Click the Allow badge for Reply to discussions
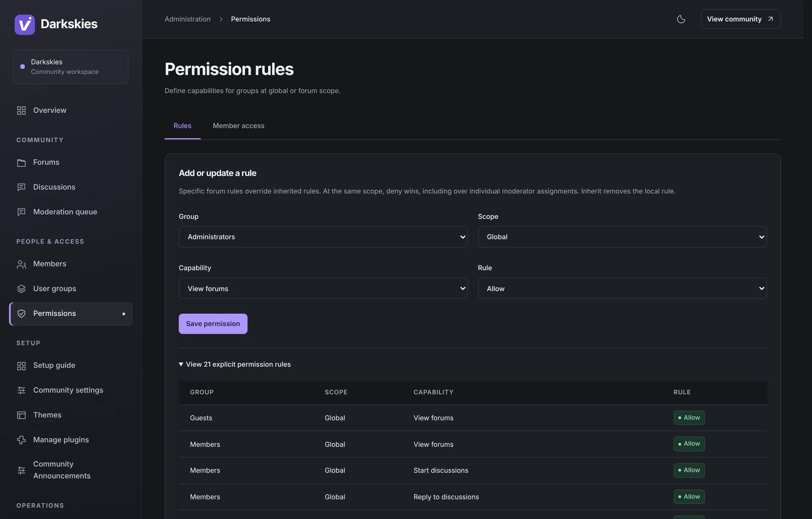The width and height of the screenshot is (812, 519). coord(689,497)
